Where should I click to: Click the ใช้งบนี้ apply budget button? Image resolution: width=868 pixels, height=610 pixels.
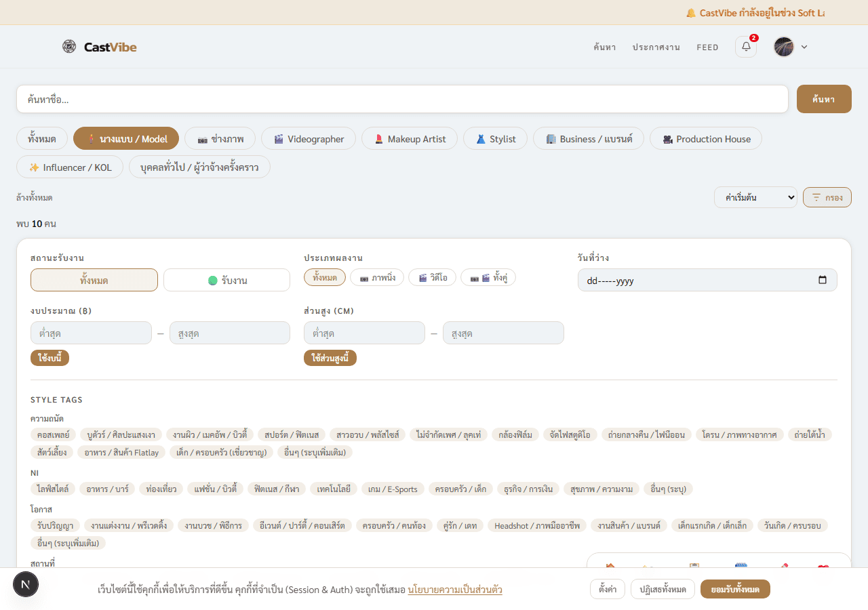50,358
